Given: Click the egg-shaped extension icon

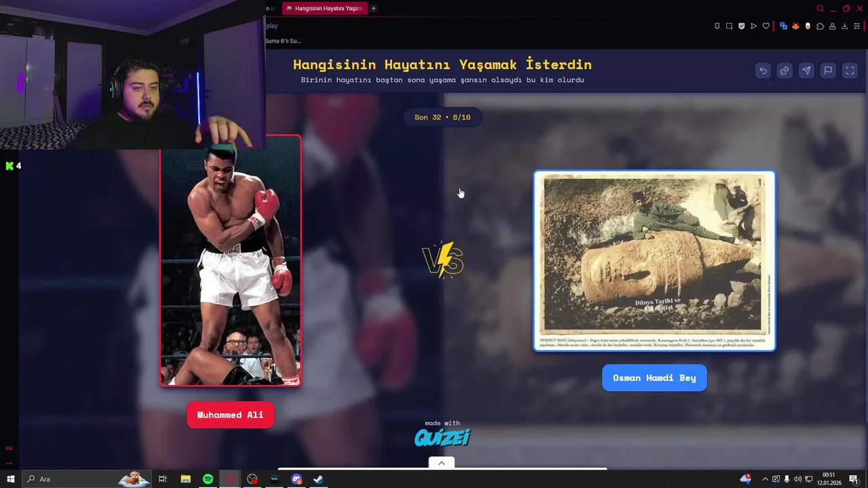Looking at the screenshot, I should 808,26.
